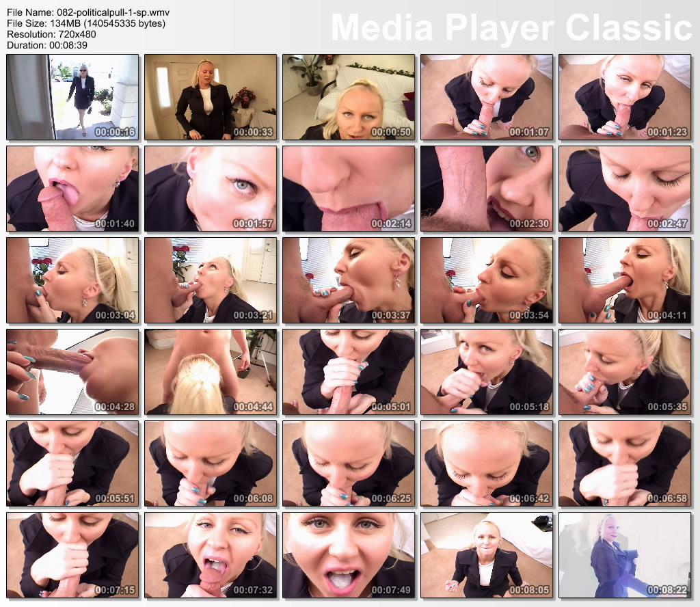
Task: Click the frame marked 00:01:07
Action: pos(487,97)
